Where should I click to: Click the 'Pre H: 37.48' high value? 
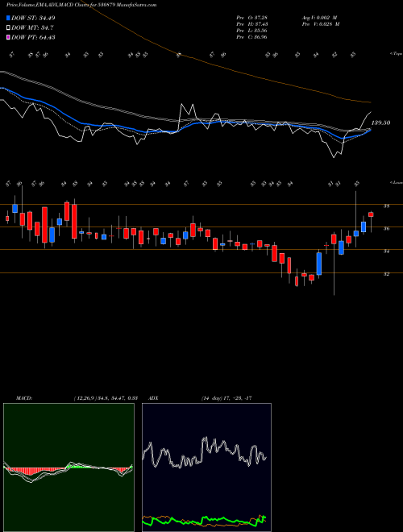[251, 24]
